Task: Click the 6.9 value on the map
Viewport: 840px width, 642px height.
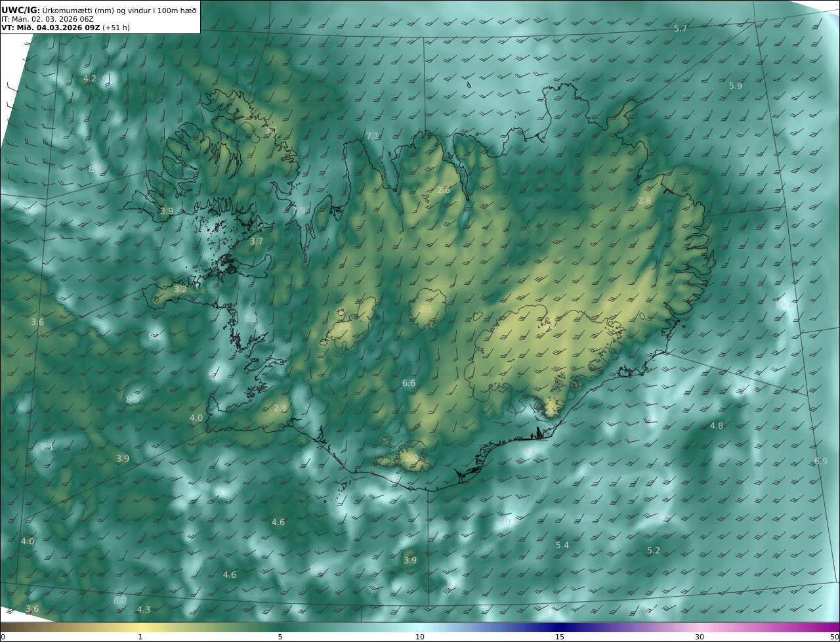Action: 821,461
